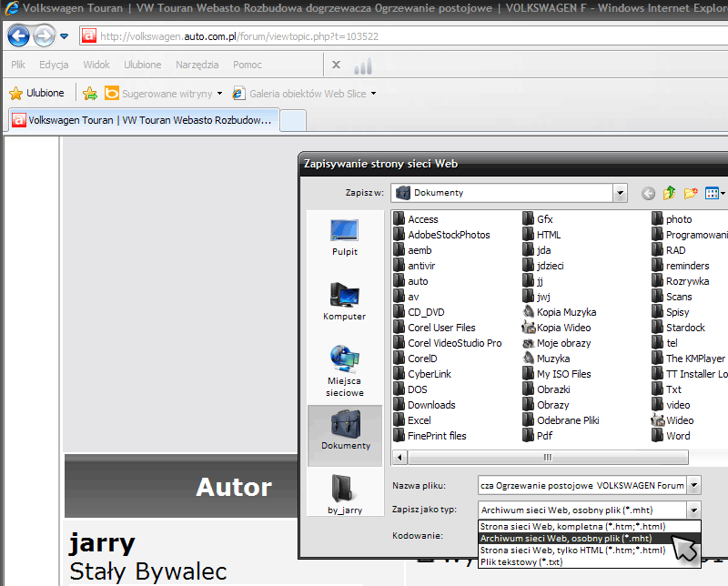Select Pulpit in the places bar
The height and width of the screenshot is (586, 728).
pyautogui.click(x=345, y=237)
